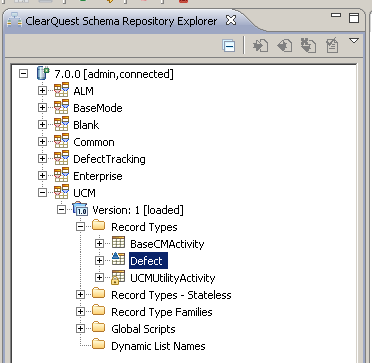
Task: Close the Schema Repository Explorer tab
Action: pyautogui.click(x=231, y=21)
